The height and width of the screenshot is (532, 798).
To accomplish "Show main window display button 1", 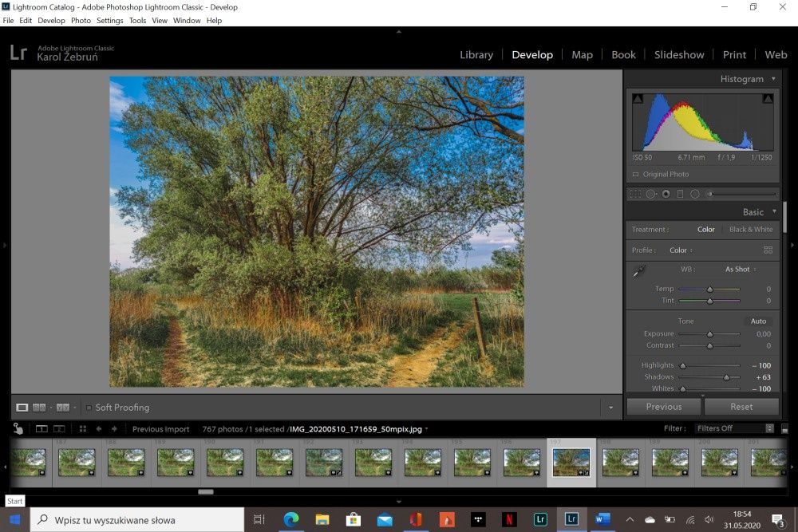I will coord(41,429).
